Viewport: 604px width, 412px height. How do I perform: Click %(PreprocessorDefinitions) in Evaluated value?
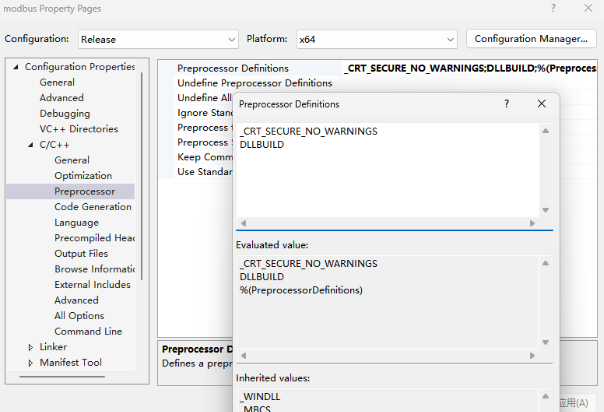pyautogui.click(x=301, y=290)
